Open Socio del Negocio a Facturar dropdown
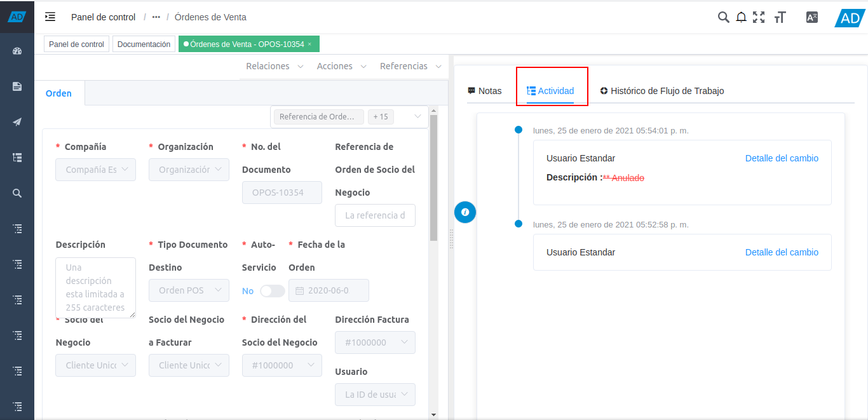The width and height of the screenshot is (868, 420). [189, 365]
